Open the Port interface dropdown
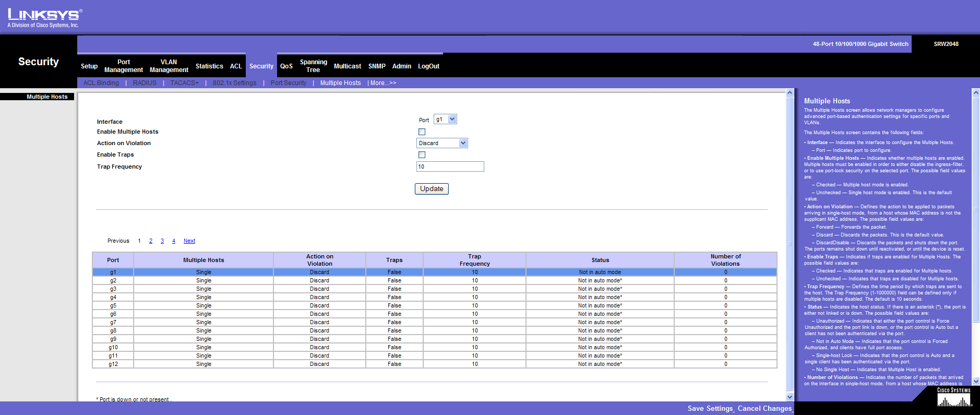Screen dimensions: 980x415 445,120
